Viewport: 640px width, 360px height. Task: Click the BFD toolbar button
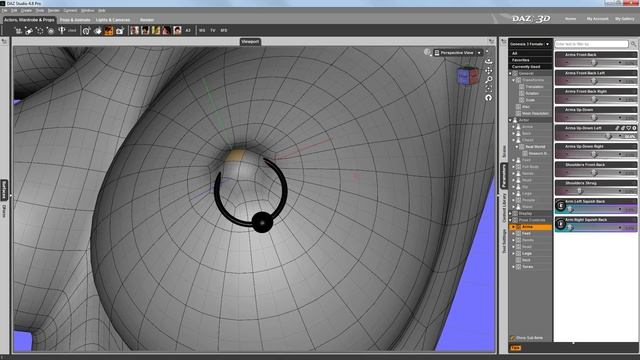[224, 31]
